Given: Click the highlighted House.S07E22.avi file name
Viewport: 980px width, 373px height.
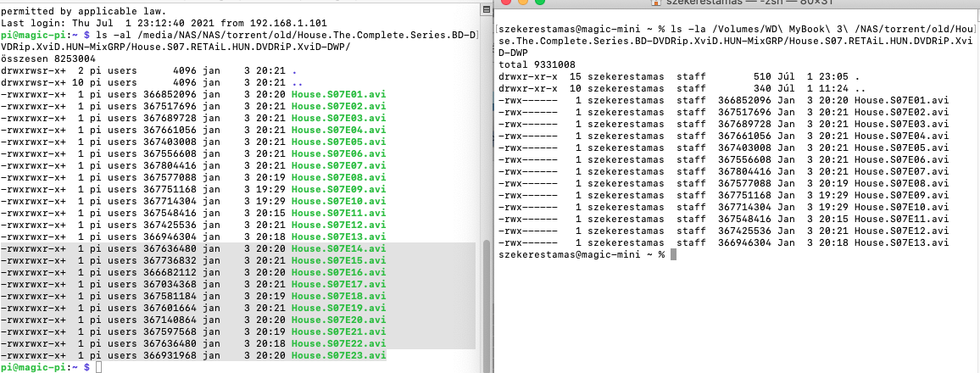Looking at the screenshot, I should pyautogui.click(x=339, y=343).
